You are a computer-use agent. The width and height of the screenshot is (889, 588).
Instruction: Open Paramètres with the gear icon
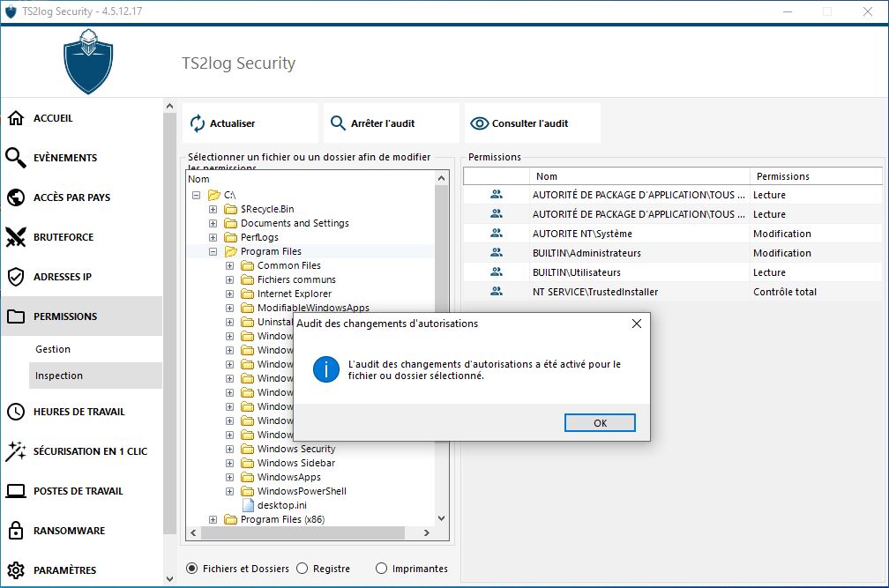[16, 569]
